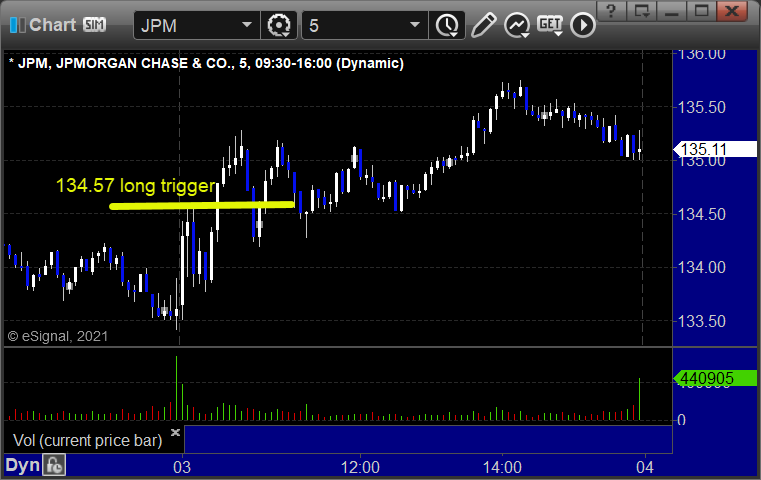The image size is (761, 480).
Task: Open the help question mark button
Action: coord(612,10)
